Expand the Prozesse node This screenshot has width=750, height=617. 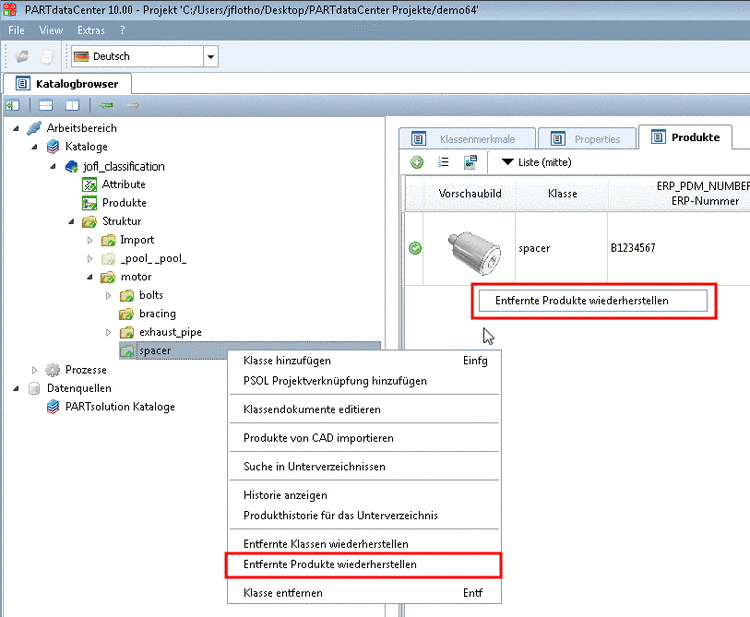coord(34,370)
